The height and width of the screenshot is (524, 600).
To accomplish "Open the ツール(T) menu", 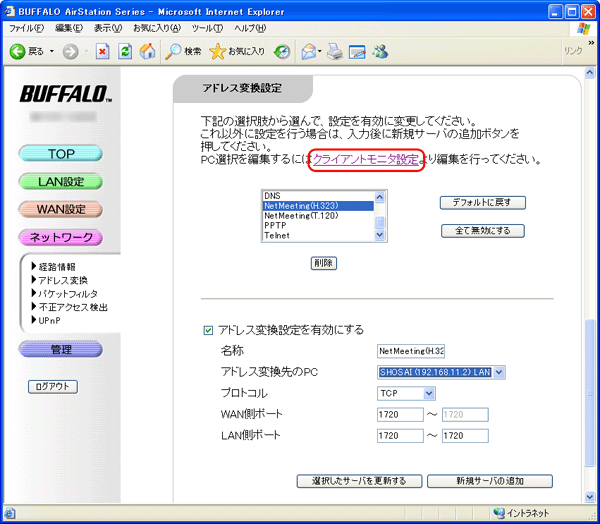I will coord(207,28).
